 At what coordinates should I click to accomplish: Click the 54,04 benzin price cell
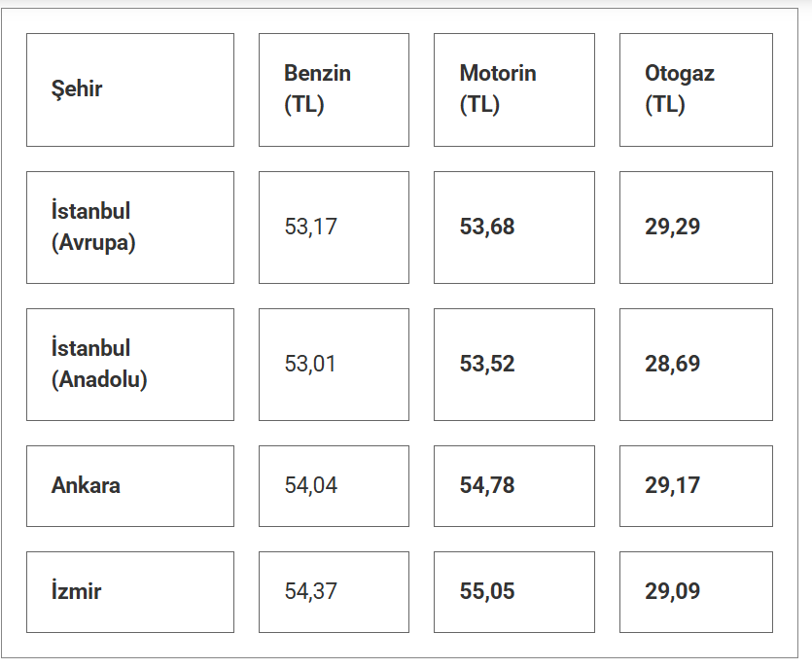[334, 485]
